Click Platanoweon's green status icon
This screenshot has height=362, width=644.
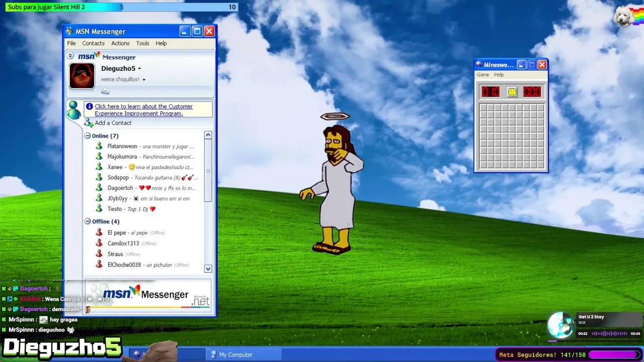pyautogui.click(x=99, y=146)
